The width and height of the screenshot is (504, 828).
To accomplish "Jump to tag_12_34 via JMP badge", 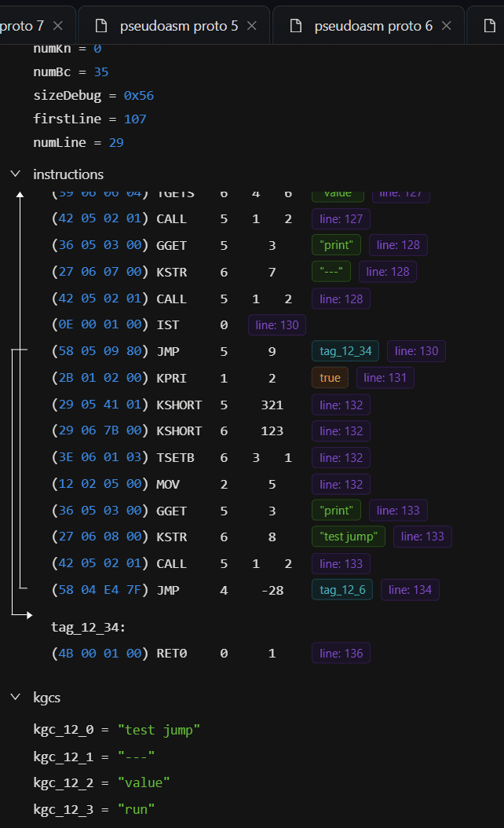I will point(345,351).
